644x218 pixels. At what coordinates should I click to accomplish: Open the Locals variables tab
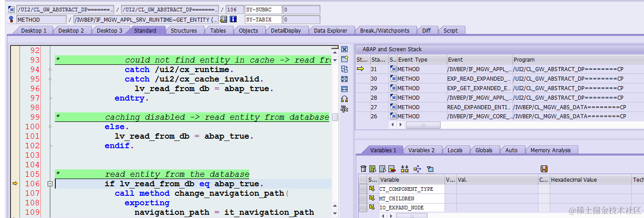(x=455, y=150)
